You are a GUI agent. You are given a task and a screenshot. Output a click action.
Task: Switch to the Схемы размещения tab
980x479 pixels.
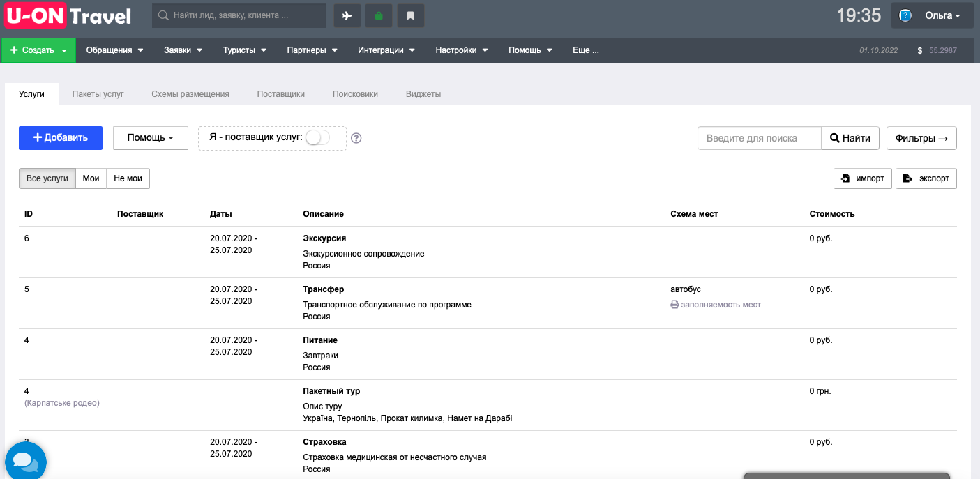point(190,93)
